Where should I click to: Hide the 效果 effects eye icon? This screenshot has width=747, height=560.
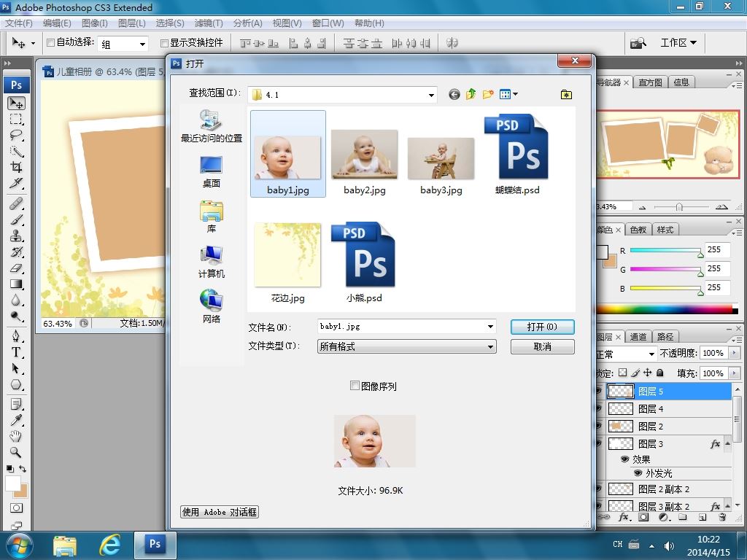click(x=624, y=459)
